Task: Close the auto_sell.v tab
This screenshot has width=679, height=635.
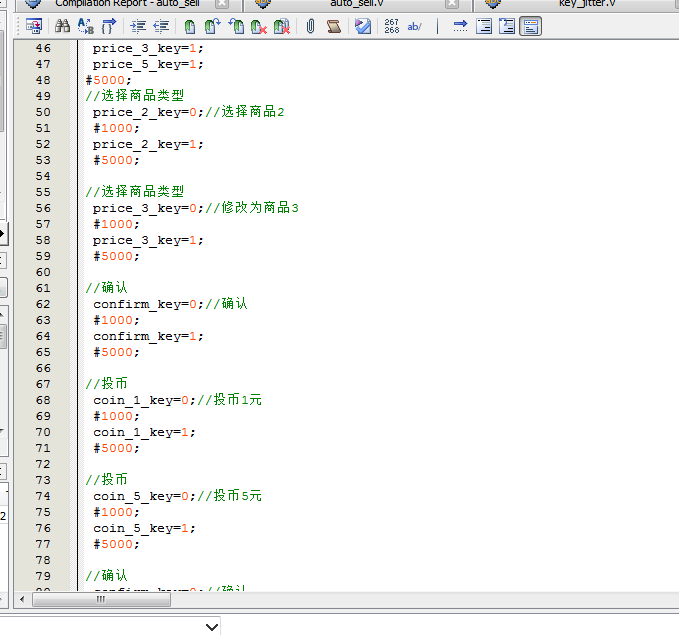Action: click(454, 3)
